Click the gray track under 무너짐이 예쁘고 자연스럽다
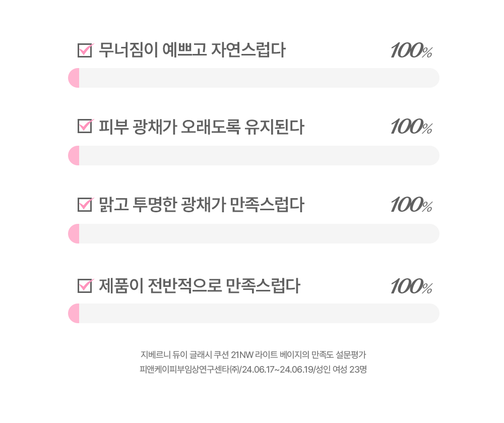This screenshot has height=423, width=504. [x=259, y=78]
